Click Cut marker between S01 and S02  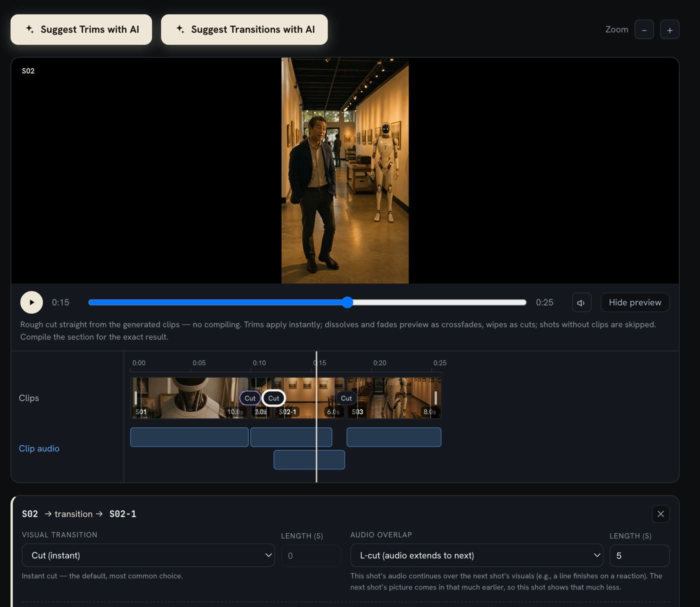pos(250,398)
